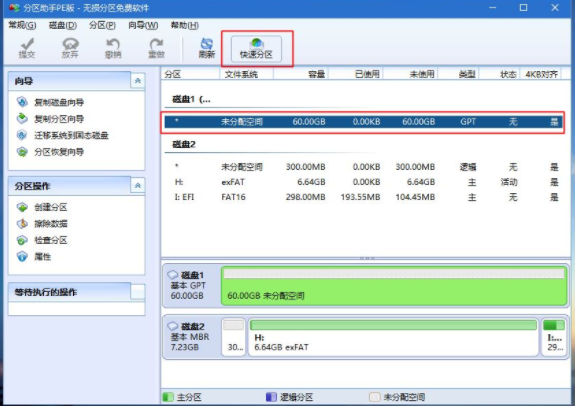Collapse the 向导 panel

pyautogui.click(x=138, y=81)
